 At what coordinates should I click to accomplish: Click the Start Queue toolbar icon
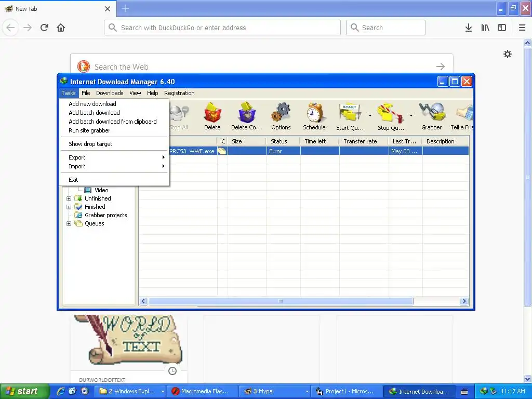click(x=350, y=116)
